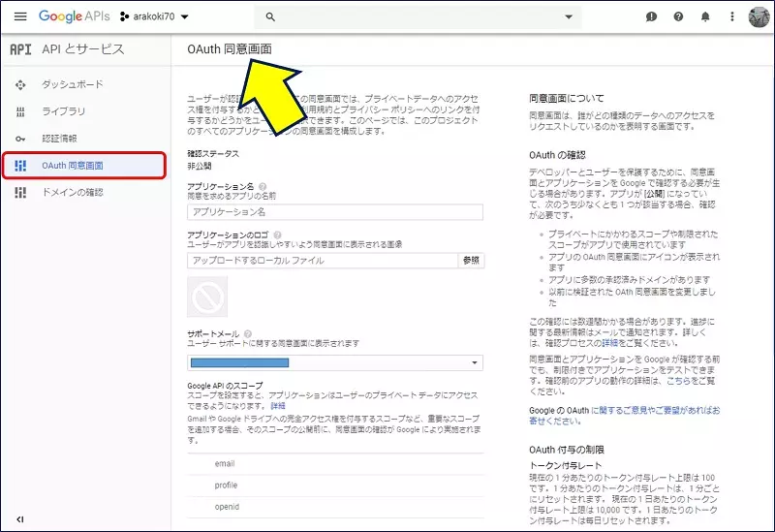Click the search magnifier icon
The image size is (775, 532).
click(x=270, y=16)
